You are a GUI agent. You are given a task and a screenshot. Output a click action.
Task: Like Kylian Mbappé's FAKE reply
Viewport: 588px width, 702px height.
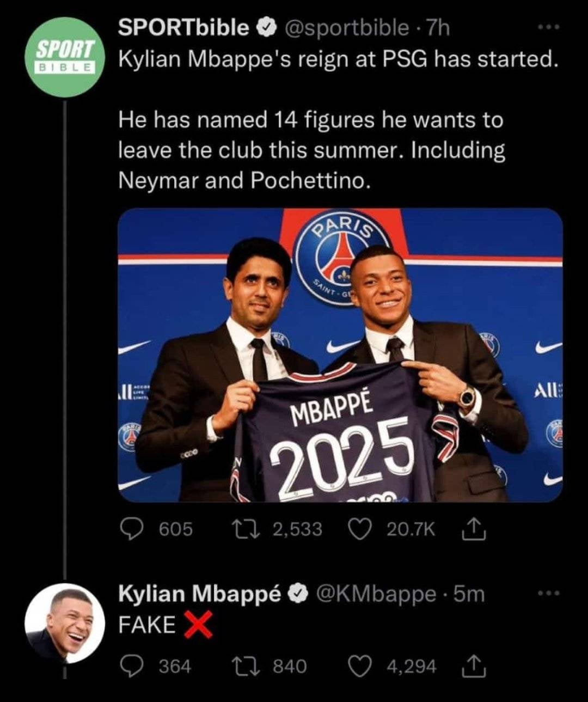[x=359, y=666]
